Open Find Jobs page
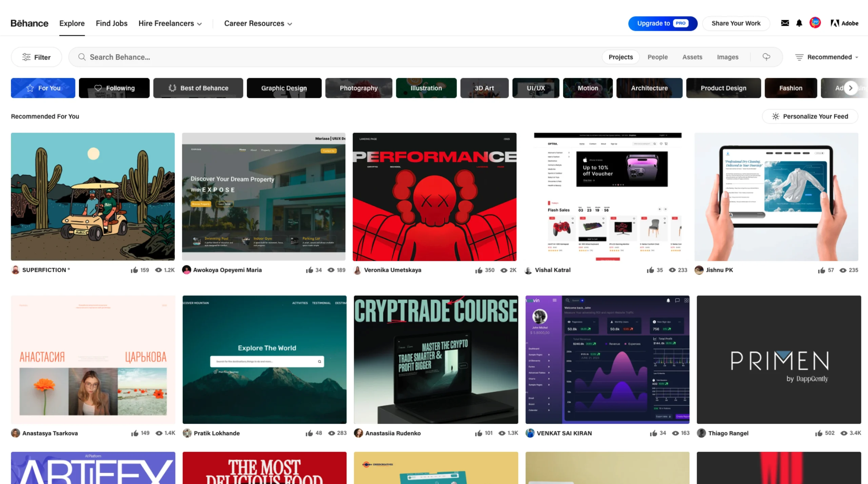 pos(112,23)
